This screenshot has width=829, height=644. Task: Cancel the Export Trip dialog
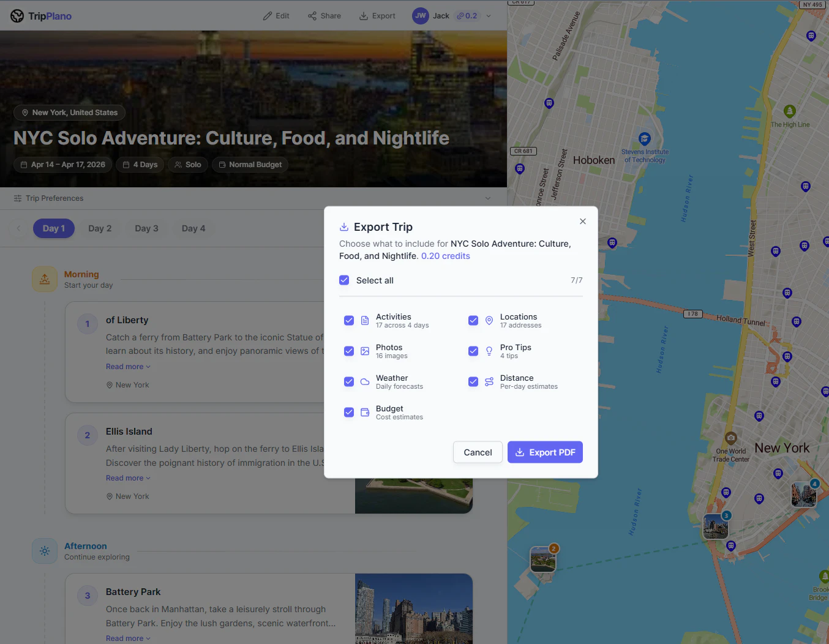coord(478,452)
